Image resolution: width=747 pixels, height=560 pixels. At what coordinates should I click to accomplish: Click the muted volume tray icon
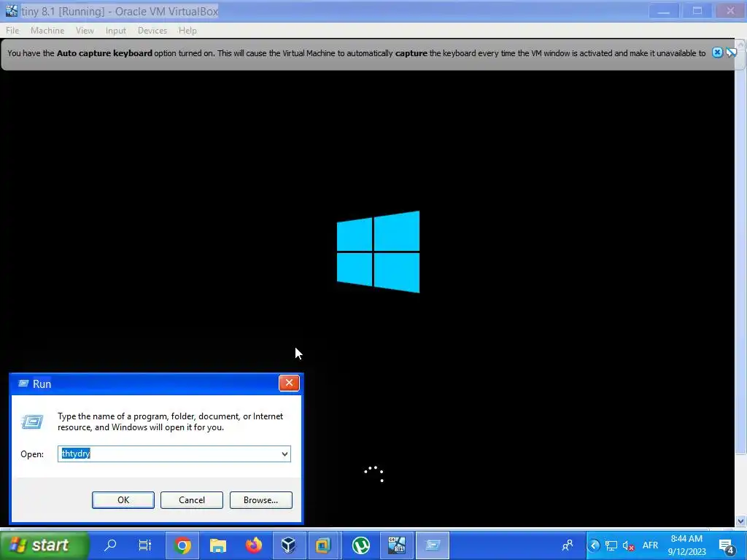(628, 545)
